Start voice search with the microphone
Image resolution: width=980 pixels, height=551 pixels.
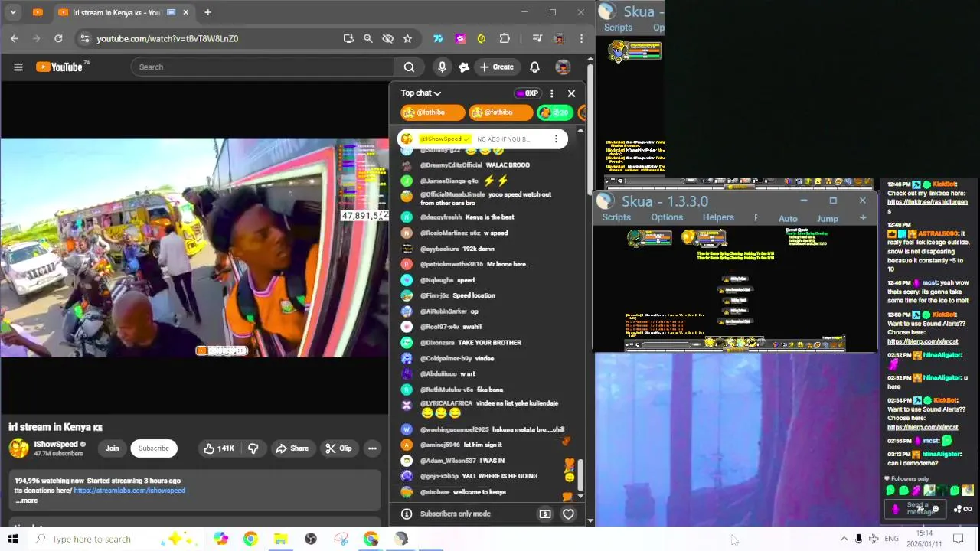(x=442, y=67)
